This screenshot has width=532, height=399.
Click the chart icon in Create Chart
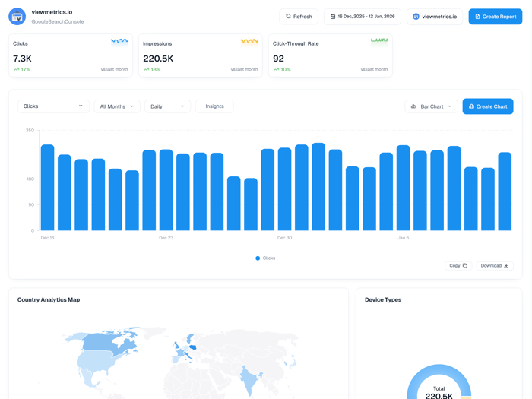click(471, 106)
